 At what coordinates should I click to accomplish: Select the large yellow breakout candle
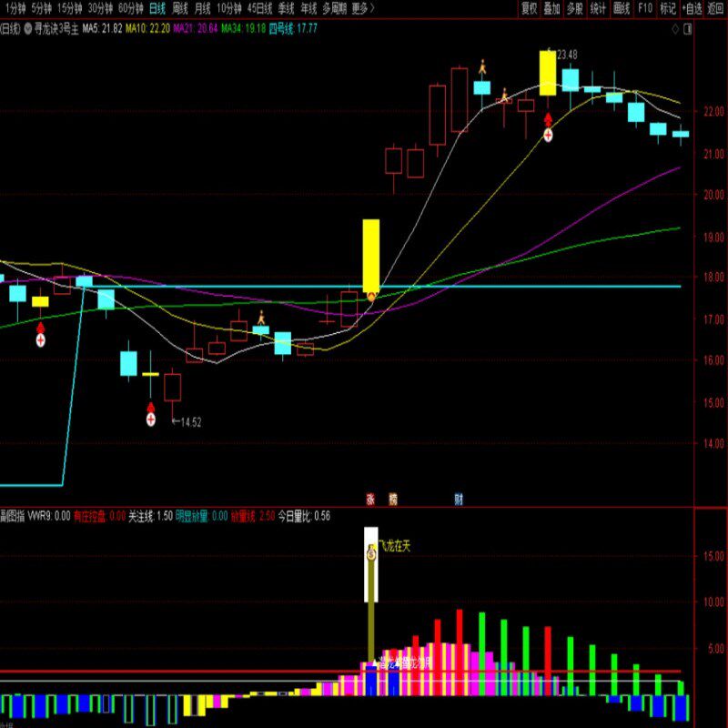(x=371, y=257)
